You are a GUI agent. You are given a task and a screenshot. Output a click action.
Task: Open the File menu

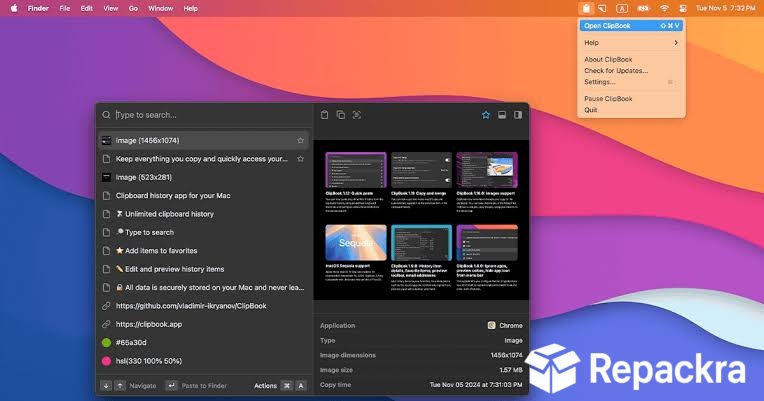click(x=64, y=8)
